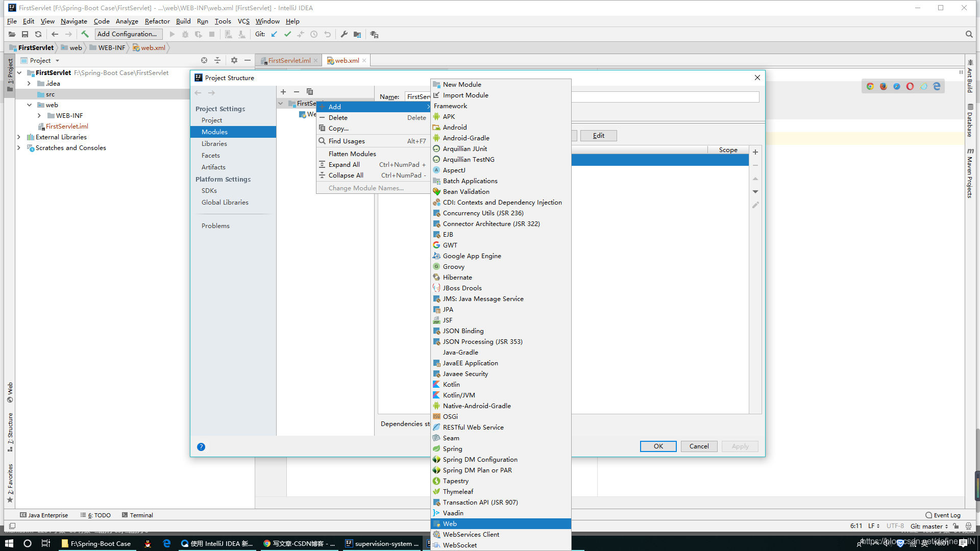
Task: Click the Git show history clock icon
Action: [x=314, y=34]
